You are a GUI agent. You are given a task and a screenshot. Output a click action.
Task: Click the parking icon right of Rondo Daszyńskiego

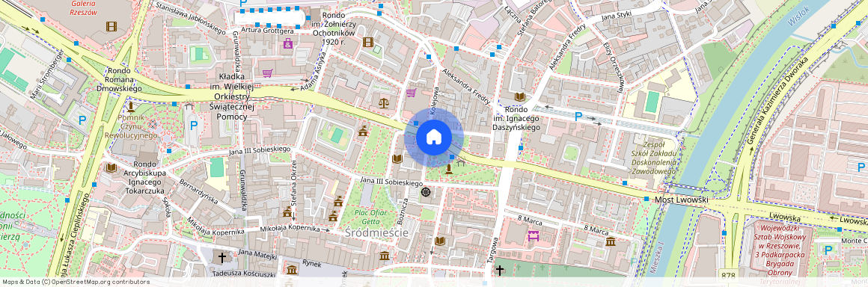578,116
